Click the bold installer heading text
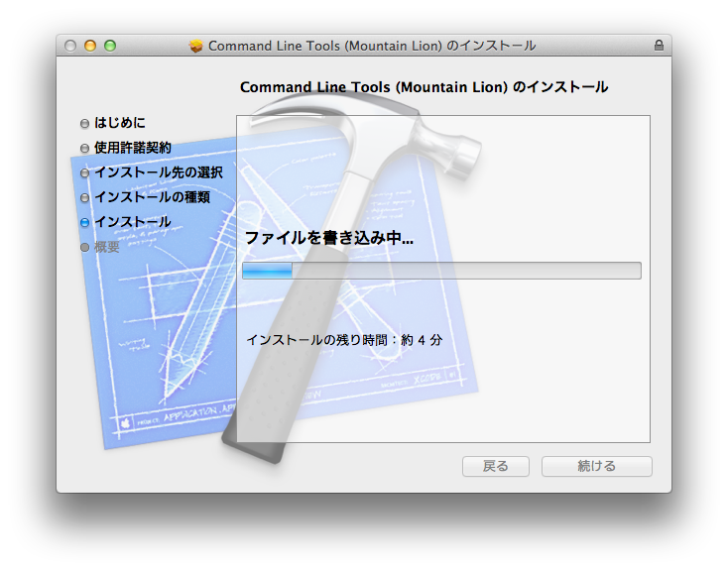This screenshot has width=728, height=571. point(424,87)
